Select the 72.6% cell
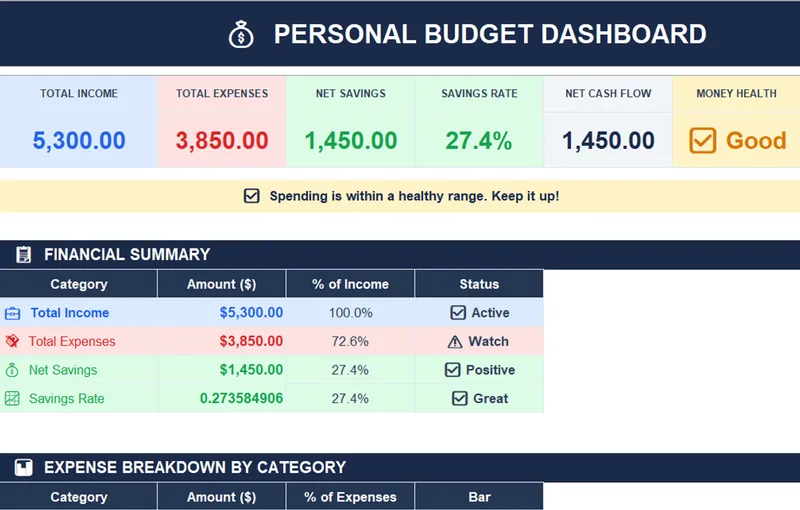 [350, 341]
